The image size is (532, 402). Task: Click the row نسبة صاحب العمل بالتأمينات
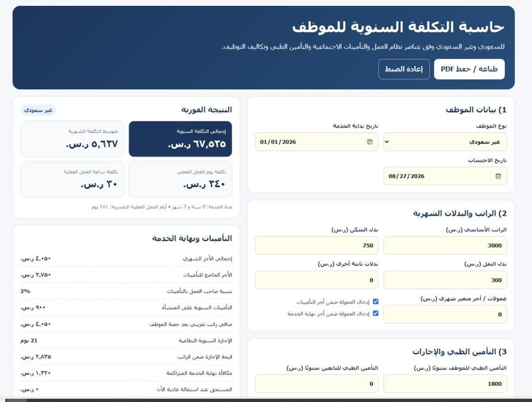[x=126, y=291]
